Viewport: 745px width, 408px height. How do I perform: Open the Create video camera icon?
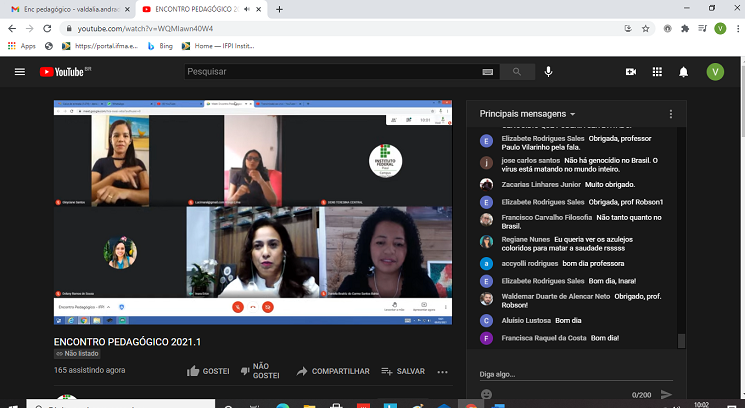click(x=630, y=72)
